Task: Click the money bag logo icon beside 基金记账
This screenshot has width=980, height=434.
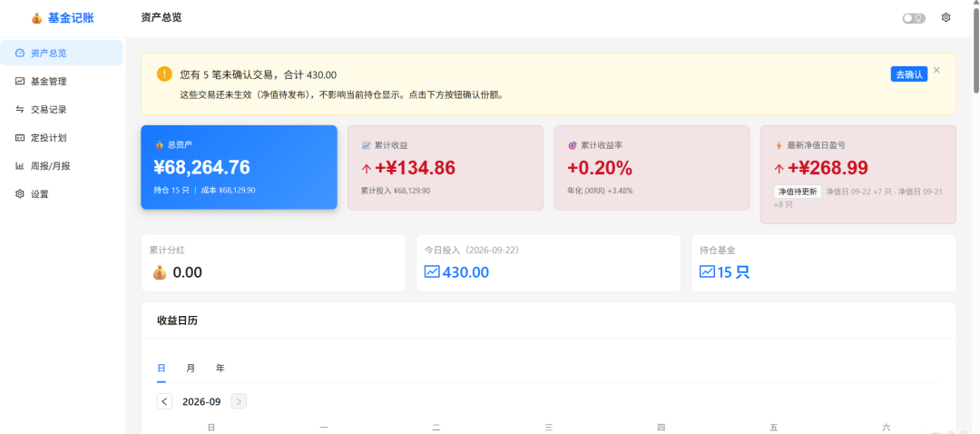Action: click(37, 18)
